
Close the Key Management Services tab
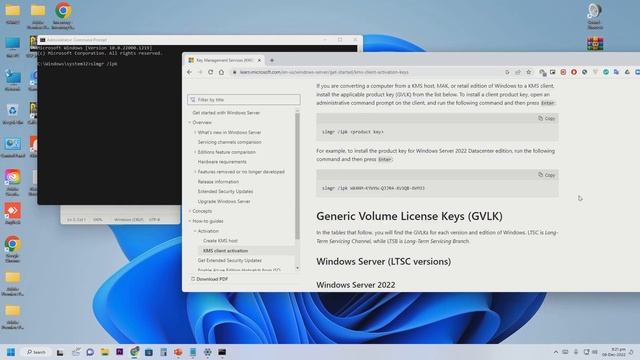[x=259, y=60]
